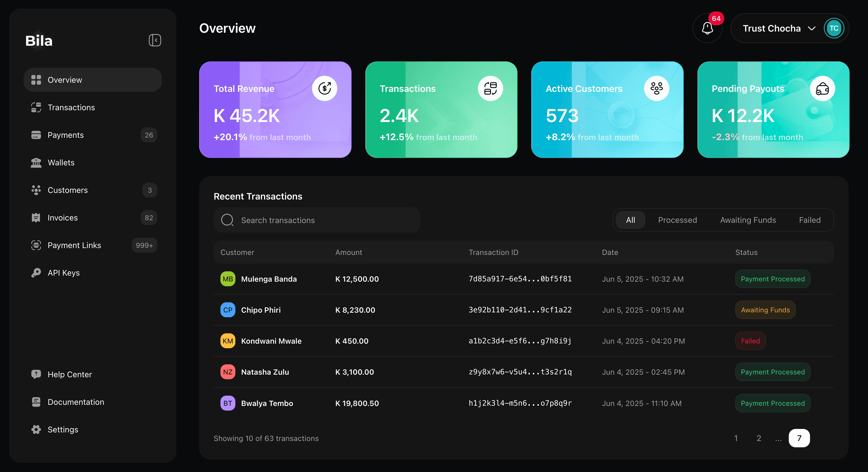Viewport: 868px width, 472px height.
Task: Select the Transactions icon in the sidebar
Action: (36, 107)
